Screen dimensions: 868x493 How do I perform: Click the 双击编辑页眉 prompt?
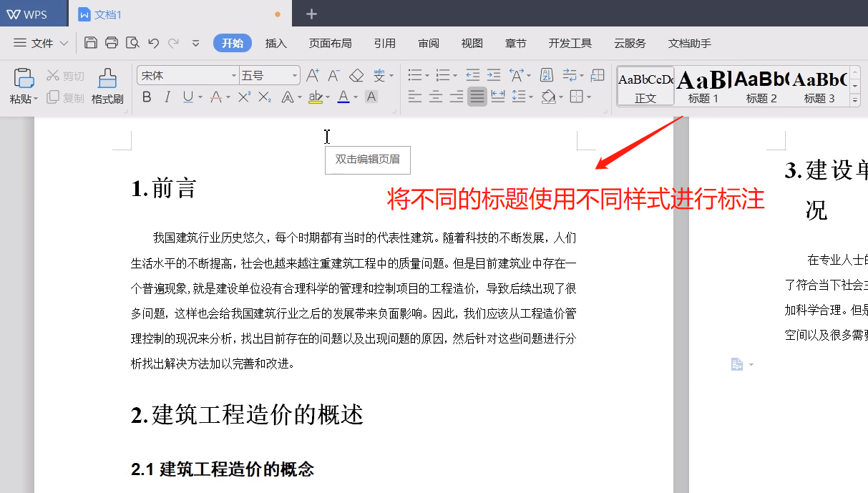(x=367, y=160)
